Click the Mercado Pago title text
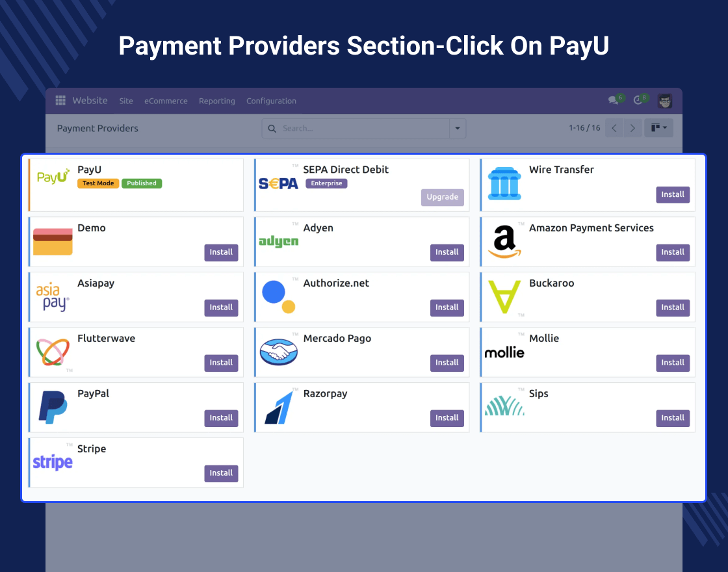The height and width of the screenshot is (572, 728). tap(337, 339)
